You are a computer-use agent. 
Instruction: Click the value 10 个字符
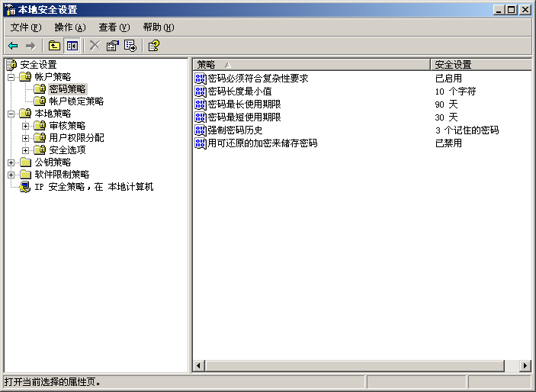tap(455, 92)
